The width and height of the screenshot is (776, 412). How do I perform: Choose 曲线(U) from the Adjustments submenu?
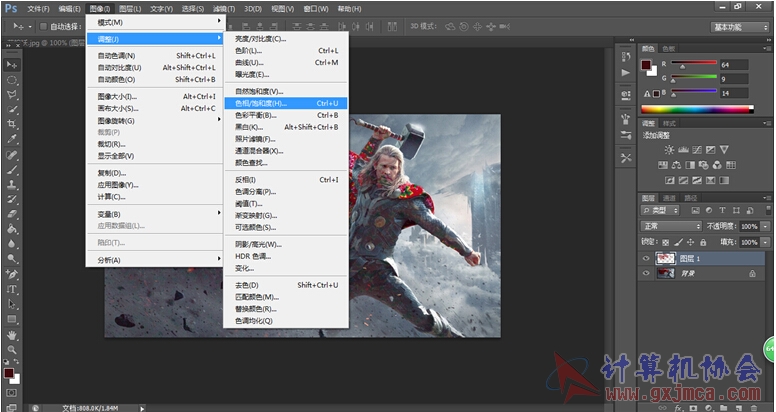click(x=286, y=62)
